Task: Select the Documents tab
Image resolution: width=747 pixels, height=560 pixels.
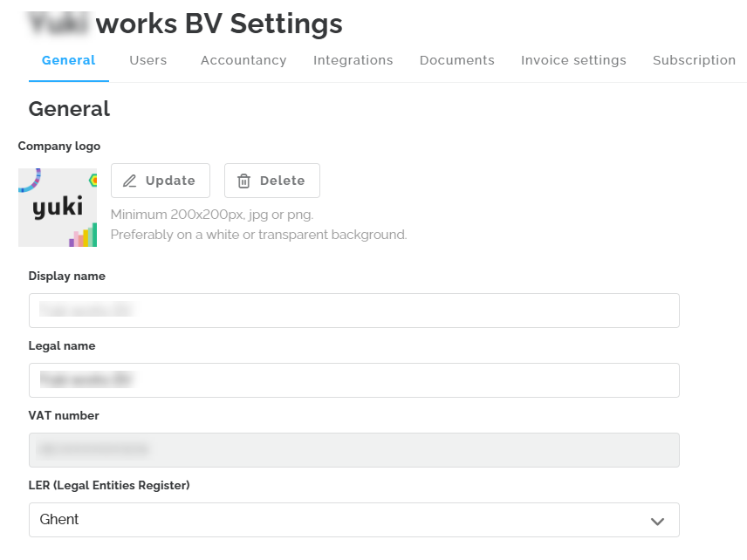Action: tap(457, 60)
